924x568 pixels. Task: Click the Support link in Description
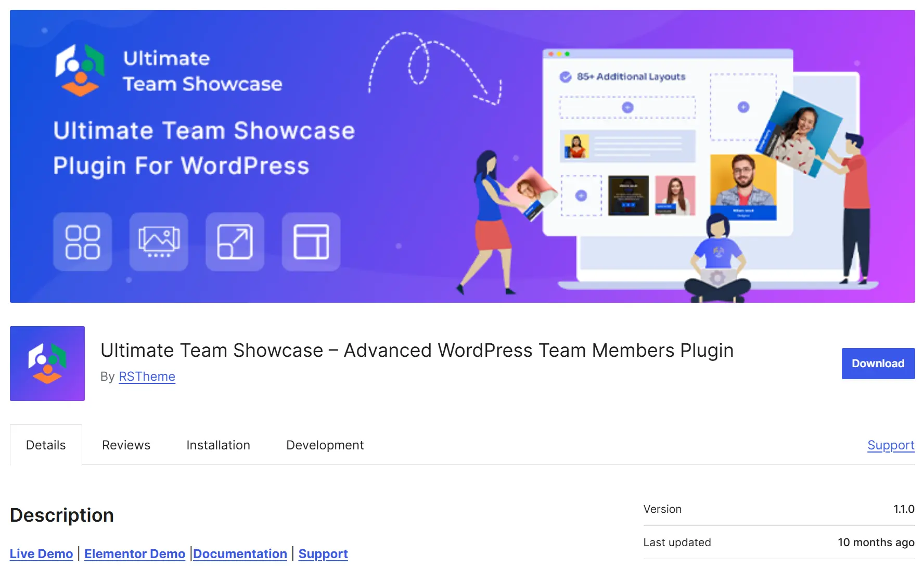pos(323,554)
